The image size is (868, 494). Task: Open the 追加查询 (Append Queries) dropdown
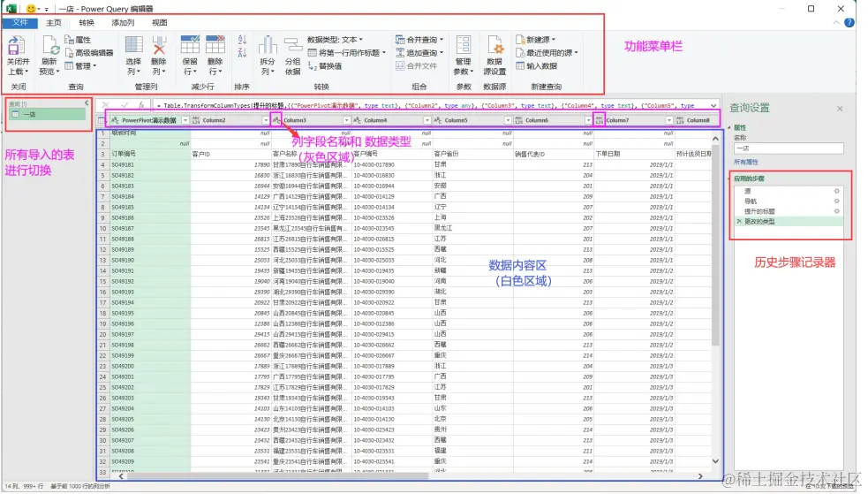(419, 53)
